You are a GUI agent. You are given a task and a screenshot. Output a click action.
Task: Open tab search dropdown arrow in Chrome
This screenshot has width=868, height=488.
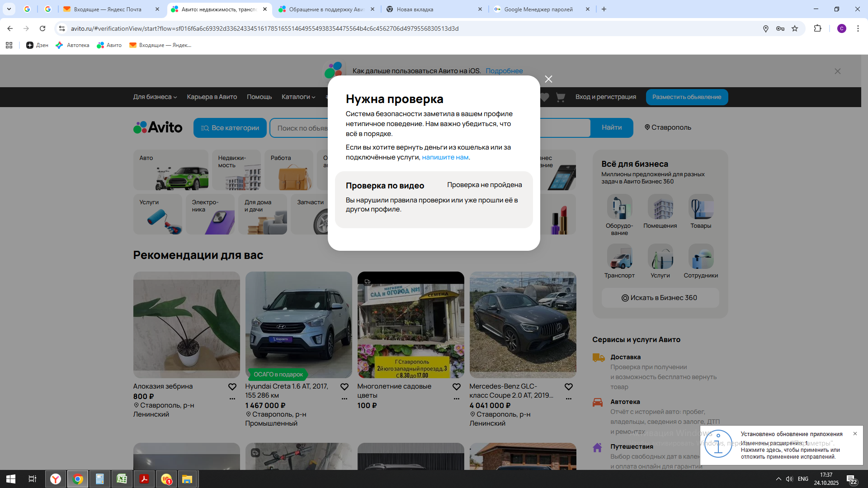click(9, 9)
